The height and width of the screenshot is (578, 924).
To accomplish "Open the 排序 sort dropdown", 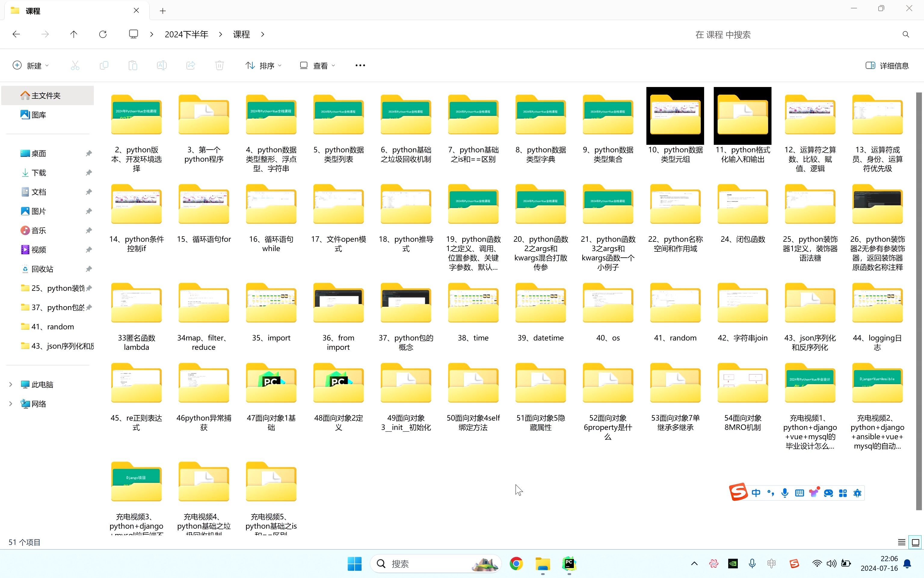I will (263, 65).
